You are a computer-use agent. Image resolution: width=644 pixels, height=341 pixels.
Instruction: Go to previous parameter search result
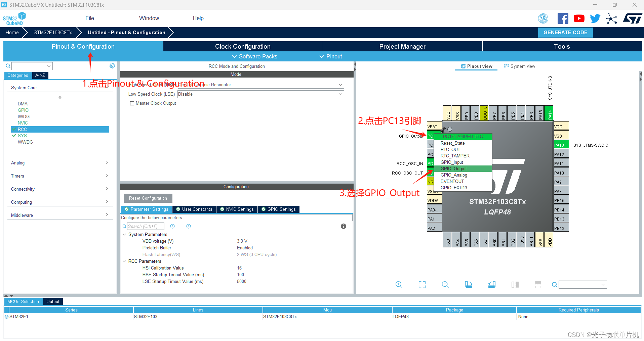[x=172, y=226]
